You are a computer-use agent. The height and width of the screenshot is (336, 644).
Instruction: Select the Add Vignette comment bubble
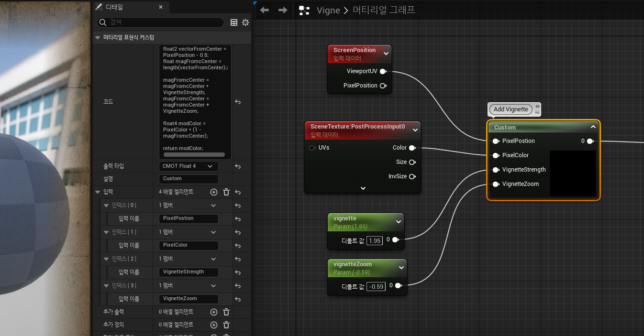click(511, 109)
